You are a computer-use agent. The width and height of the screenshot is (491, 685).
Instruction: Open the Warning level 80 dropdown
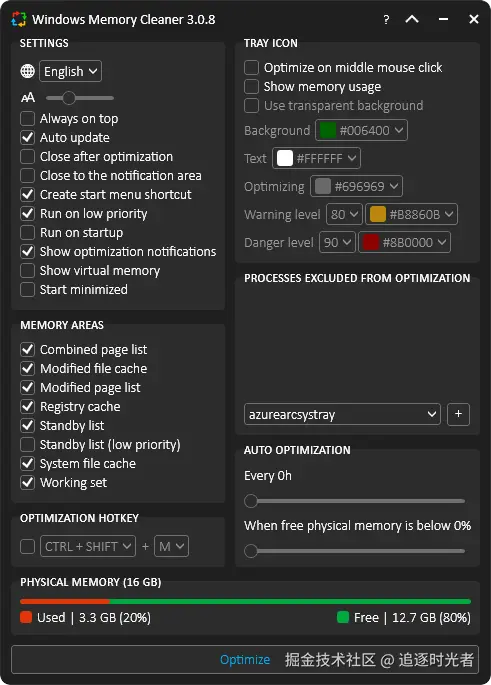344,214
